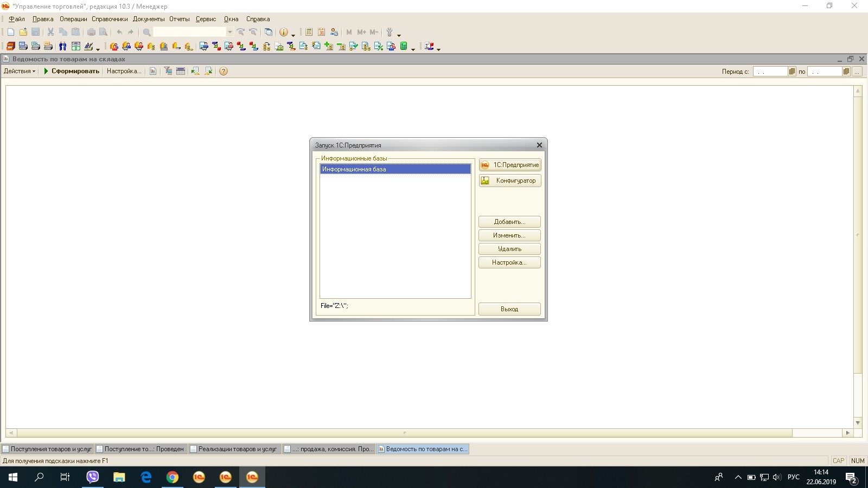868x488 pixels.
Task: Click the save settings icon
Action: pyautogui.click(x=208, y=71)
